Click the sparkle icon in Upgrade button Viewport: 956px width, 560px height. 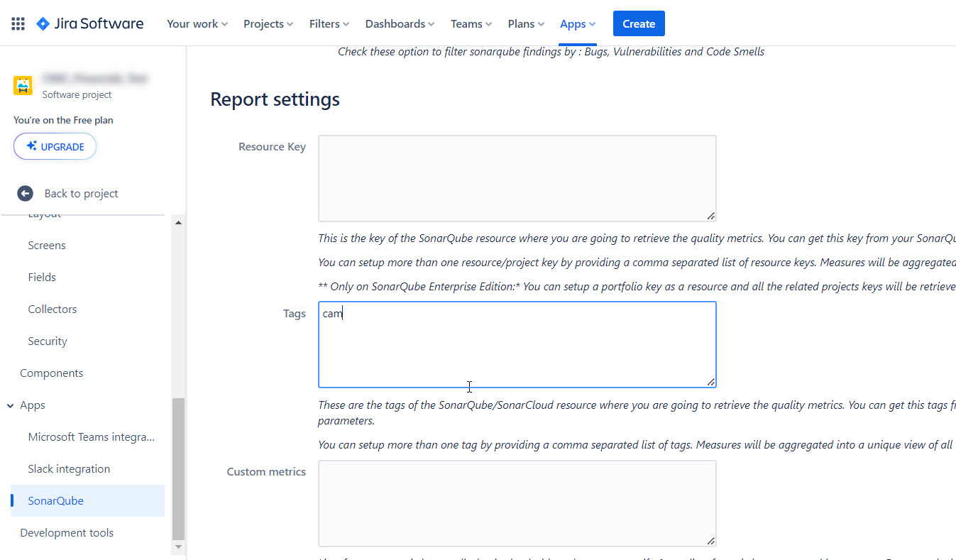click(x=31, y=146)
